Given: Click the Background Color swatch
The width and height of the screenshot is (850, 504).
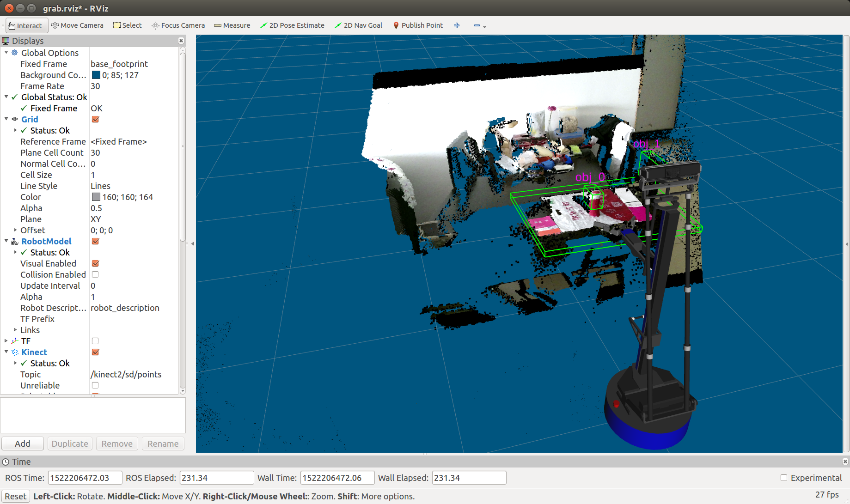Looking at the screenshot, I should coord(96,75).
